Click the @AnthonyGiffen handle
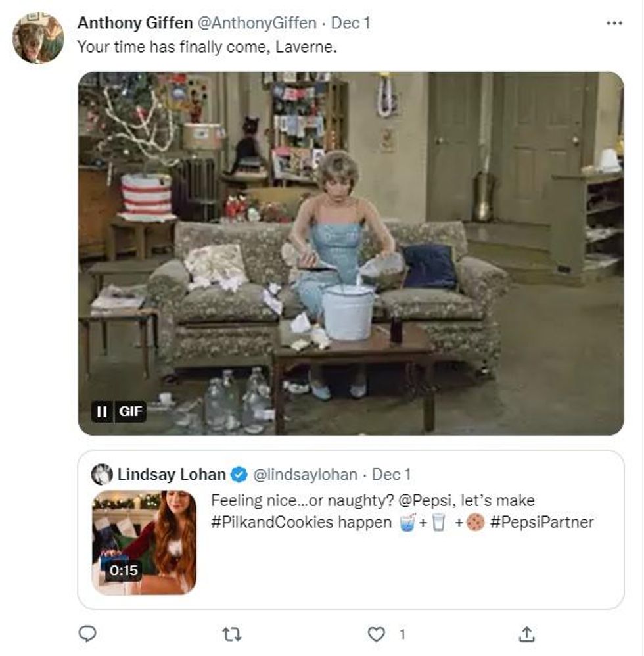This screenshot has width=644, height=656. pos(258,23)
